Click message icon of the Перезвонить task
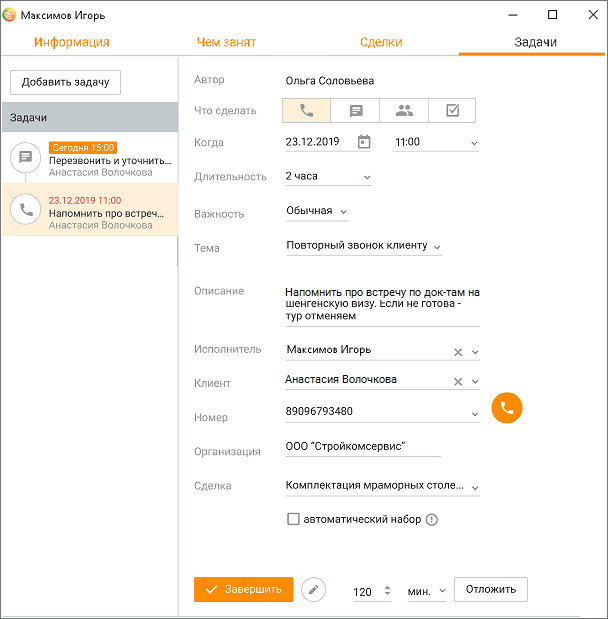 click(x=26, y=157)
